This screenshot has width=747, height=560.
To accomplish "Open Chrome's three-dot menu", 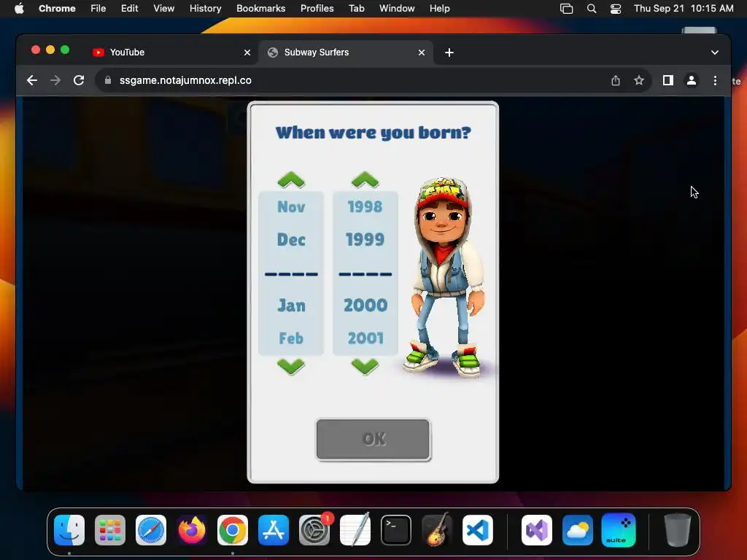I will 715,80.
